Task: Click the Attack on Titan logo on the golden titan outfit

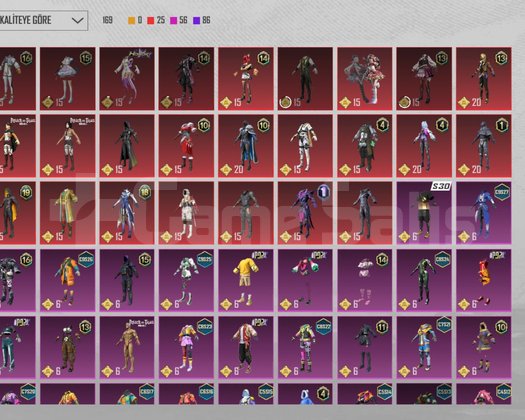Action: [x=141, y=323]
